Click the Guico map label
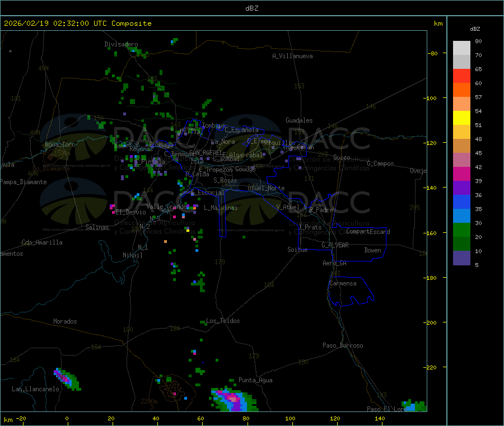This screenshot has height=426, width=504. point(342,157)
